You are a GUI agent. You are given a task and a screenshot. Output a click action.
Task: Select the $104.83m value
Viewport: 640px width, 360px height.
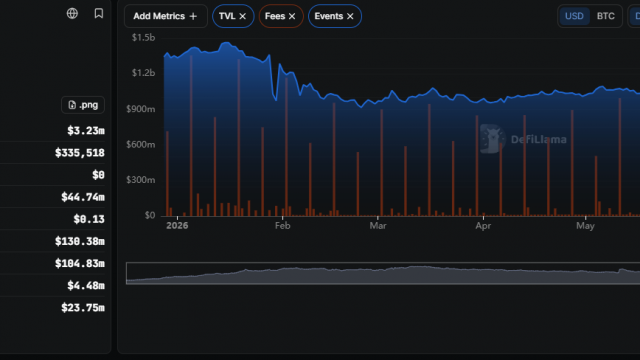80,263
